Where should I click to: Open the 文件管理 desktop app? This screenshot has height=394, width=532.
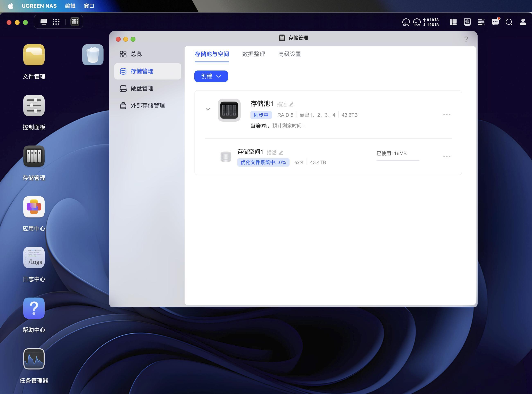coord(34,55)
